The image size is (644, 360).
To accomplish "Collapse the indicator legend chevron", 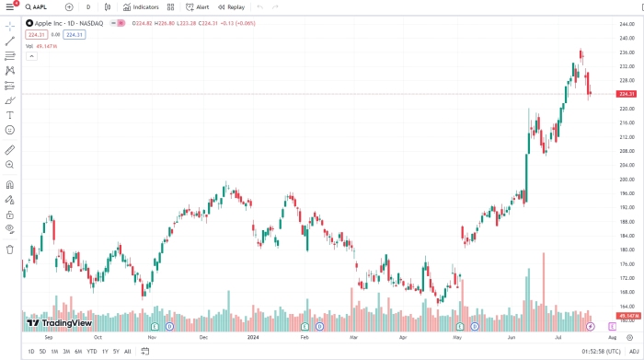I will coord(31,56).
